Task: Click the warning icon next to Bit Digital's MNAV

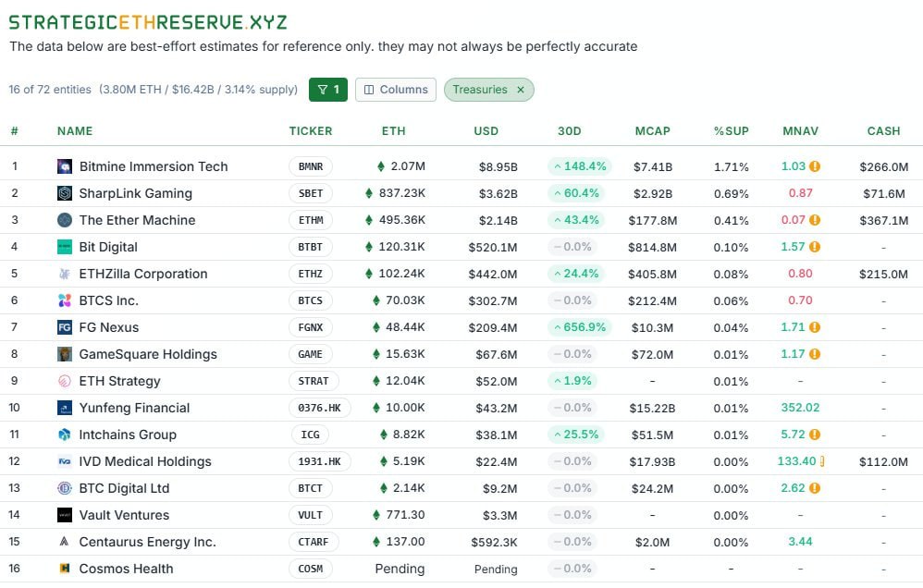Action: point(815,247)
